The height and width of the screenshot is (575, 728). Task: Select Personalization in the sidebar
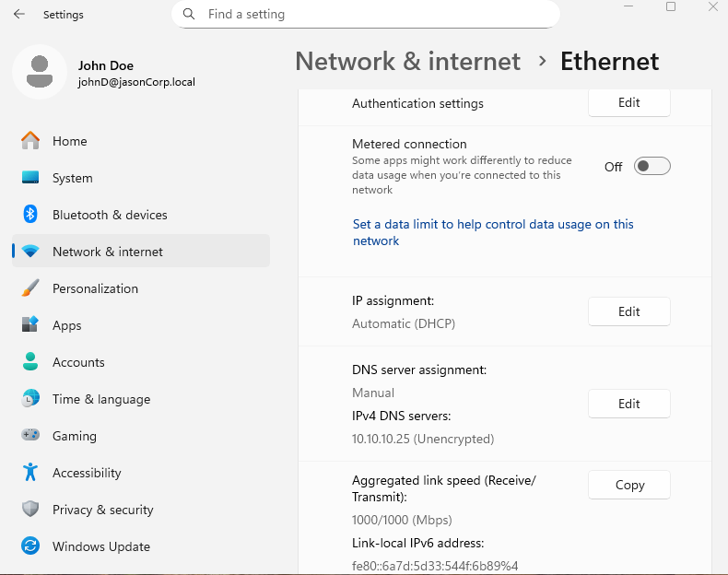pyautogui.click(x=141, y=288)
